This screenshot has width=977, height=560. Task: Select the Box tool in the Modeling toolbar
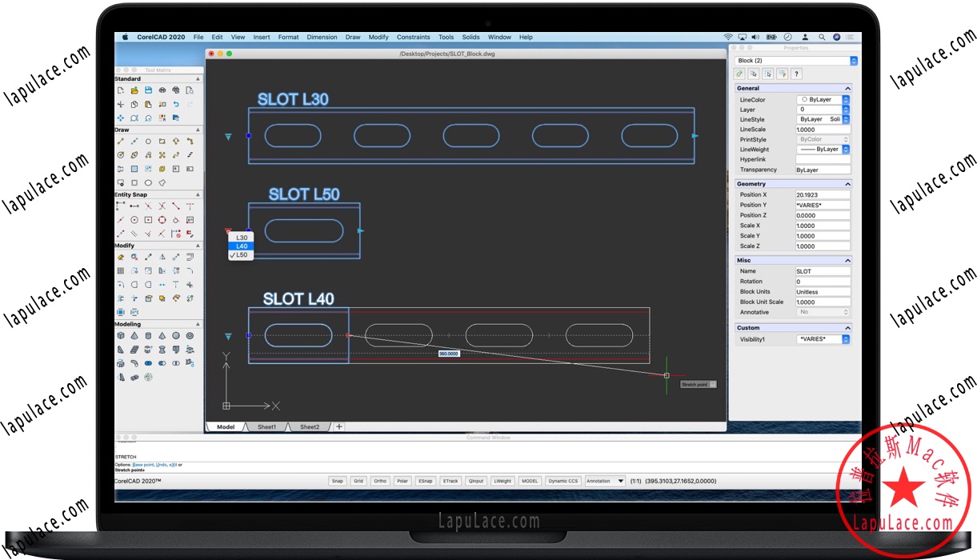[122, 334]
